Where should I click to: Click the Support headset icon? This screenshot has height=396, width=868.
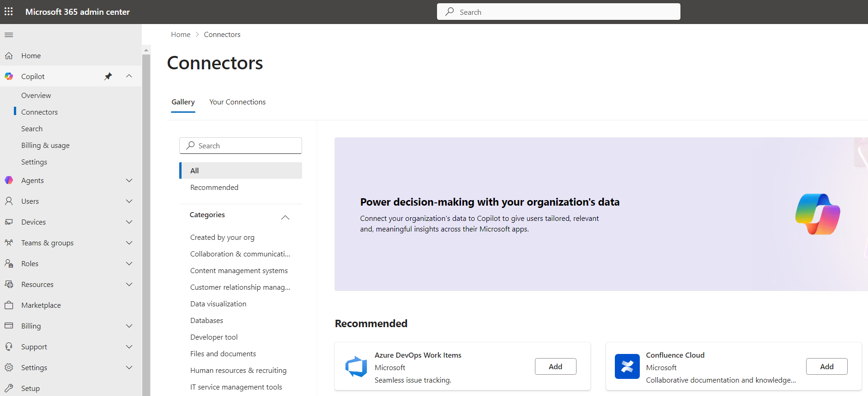(x=9, y=347)
